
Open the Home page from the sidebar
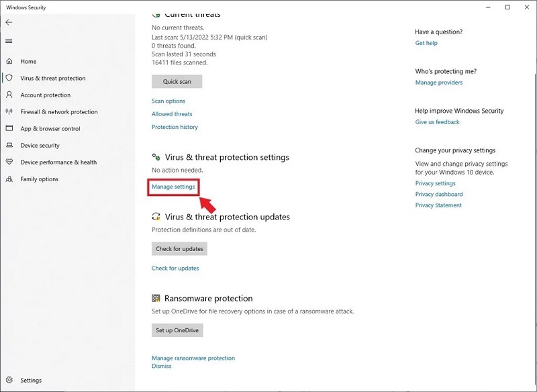pyautogui.click(x=28, y=60)
